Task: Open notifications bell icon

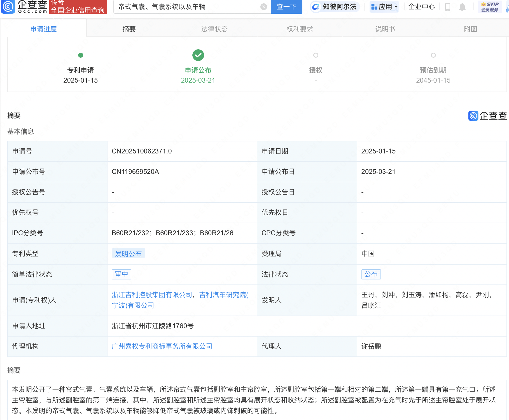Action: point(462,7)
